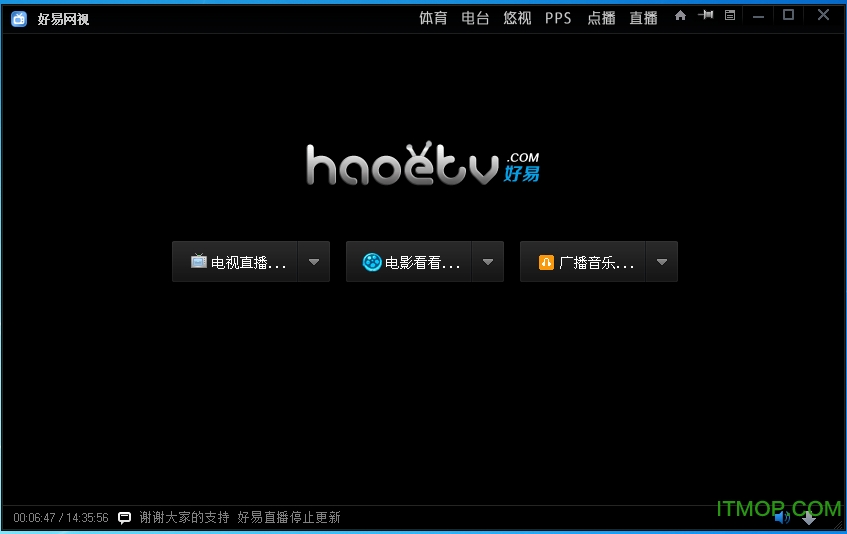The image size is (847, 534).
Task: Minimize the 好易网视 window
Action: 758,17
